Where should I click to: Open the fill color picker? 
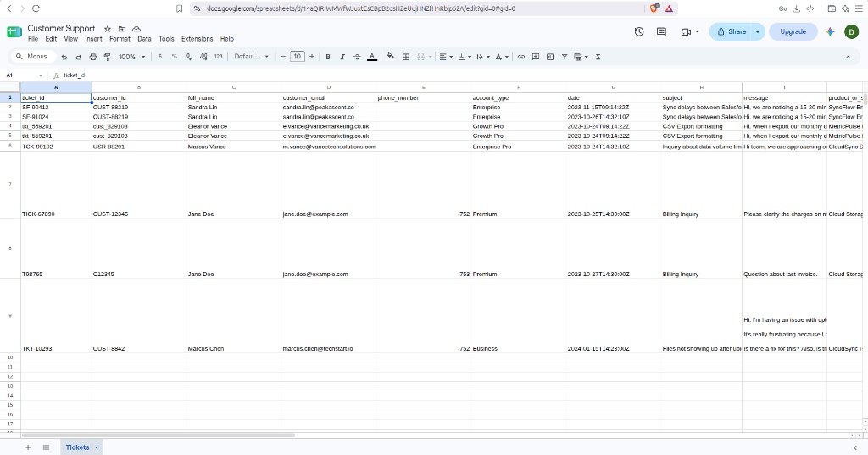pyautogui.click(x=390, y=57)
